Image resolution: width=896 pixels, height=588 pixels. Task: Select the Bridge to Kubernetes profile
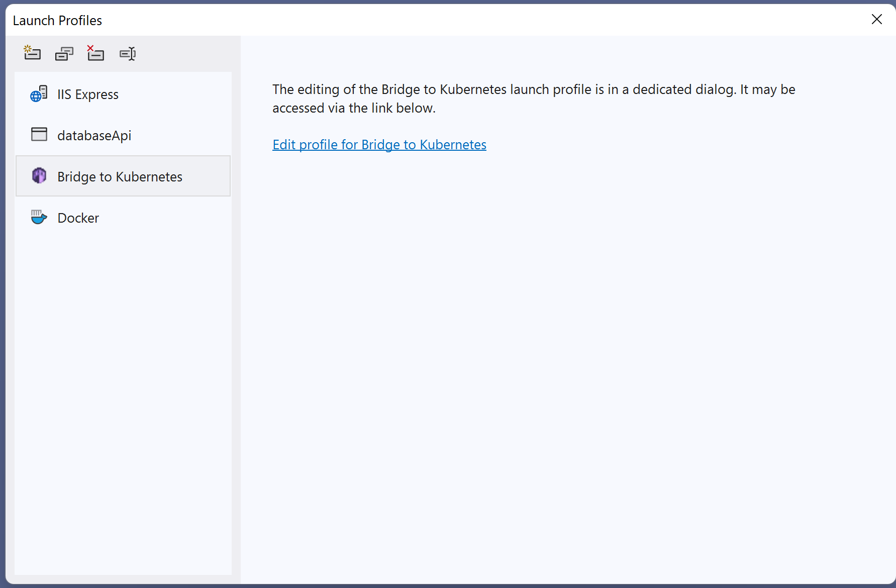120,176
